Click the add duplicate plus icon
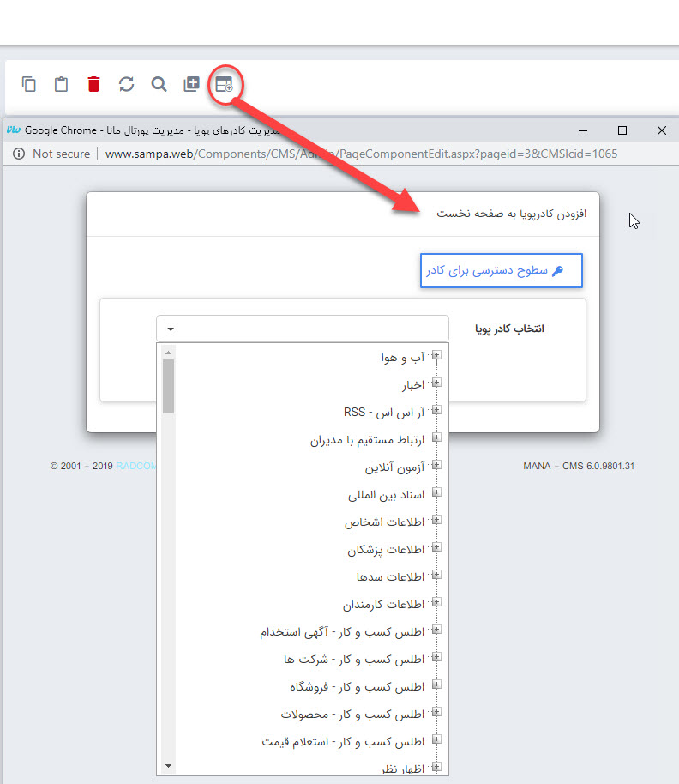The image size is (679, 784). click(191, 84)
